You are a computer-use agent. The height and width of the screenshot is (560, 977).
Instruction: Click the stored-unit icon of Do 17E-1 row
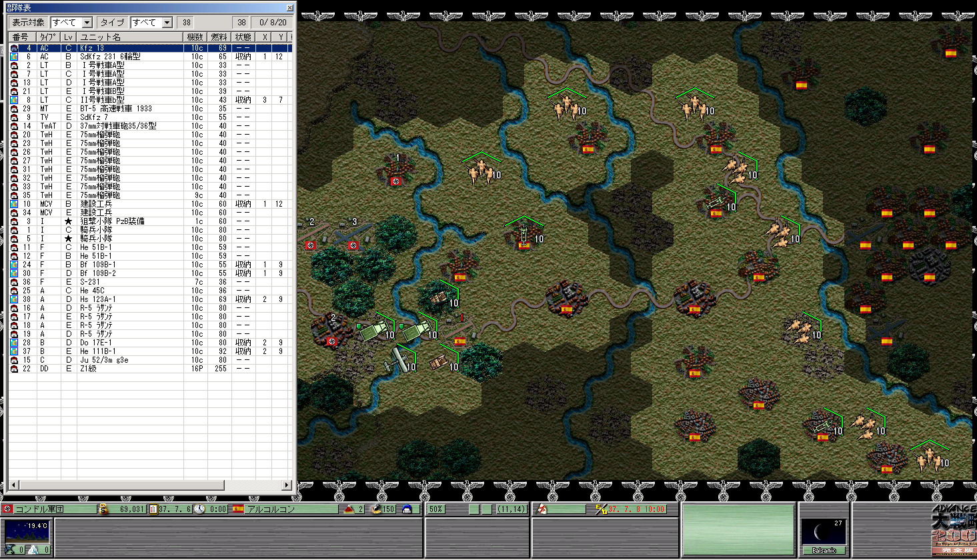click(14, 343)
